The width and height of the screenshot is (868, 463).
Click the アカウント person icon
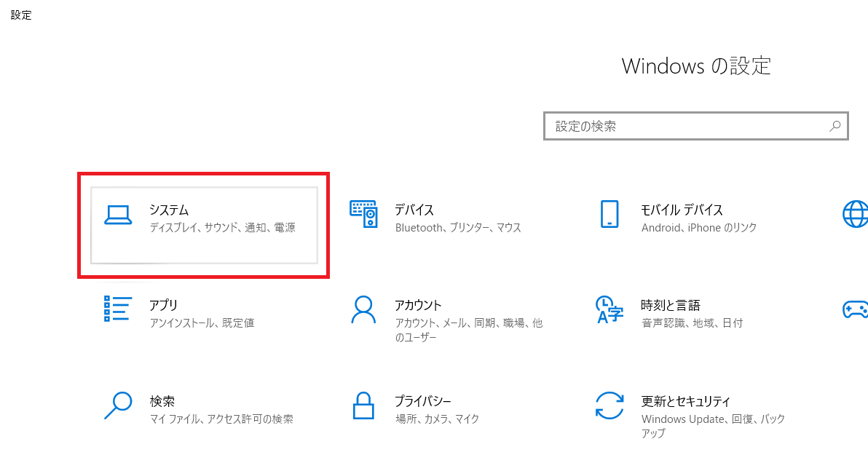(x=363, y=310)
